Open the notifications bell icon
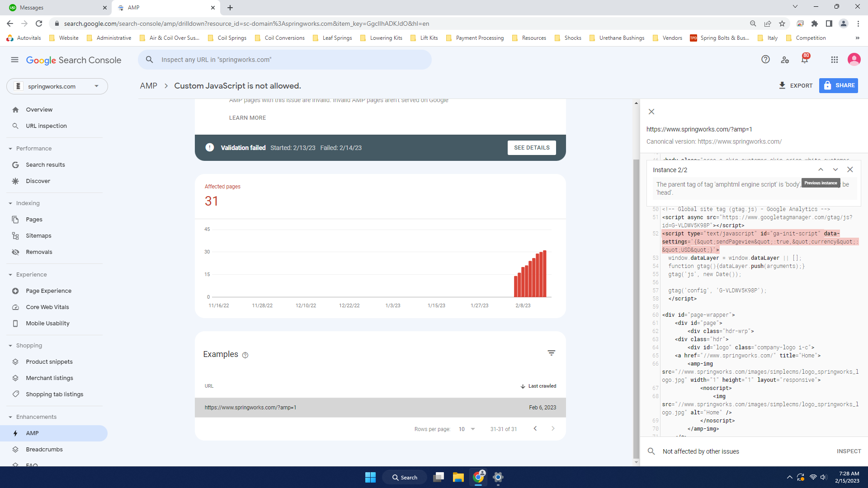Screen dimensions: 868x488 point(805,60)
